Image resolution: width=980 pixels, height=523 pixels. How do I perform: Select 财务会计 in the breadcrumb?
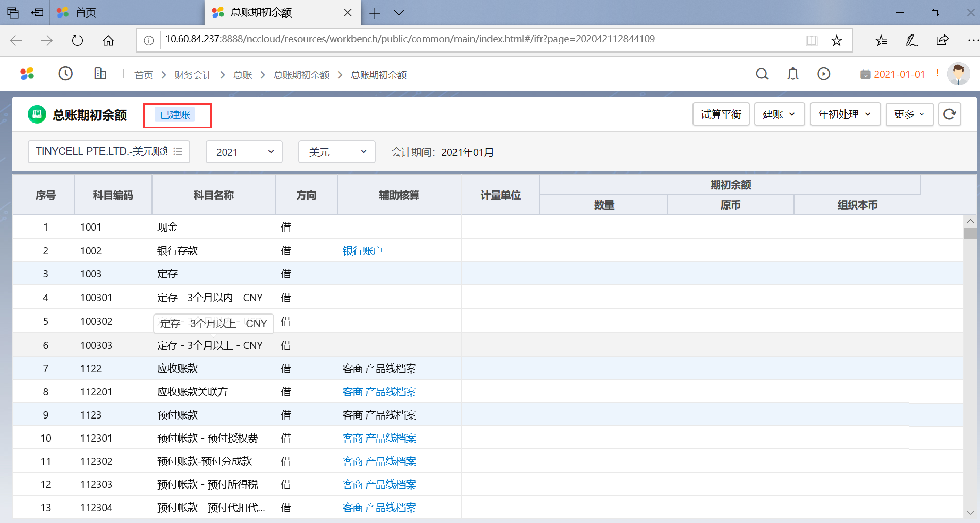193,75
